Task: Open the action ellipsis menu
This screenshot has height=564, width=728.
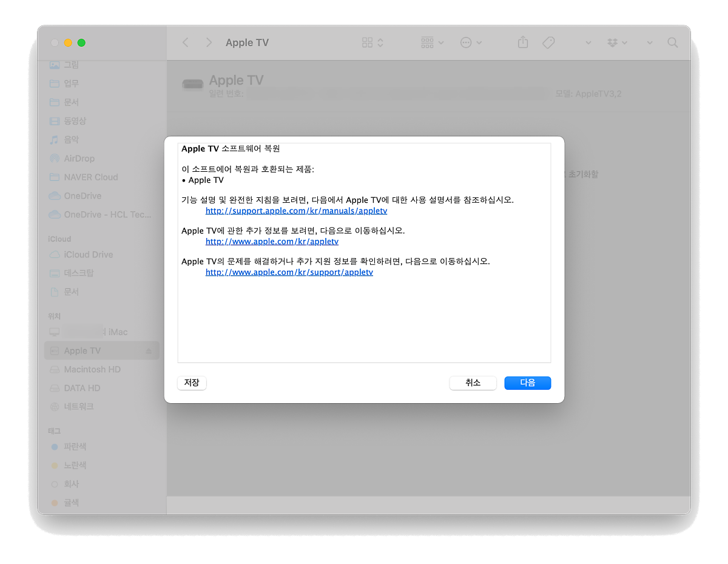Action: point(471,42)
